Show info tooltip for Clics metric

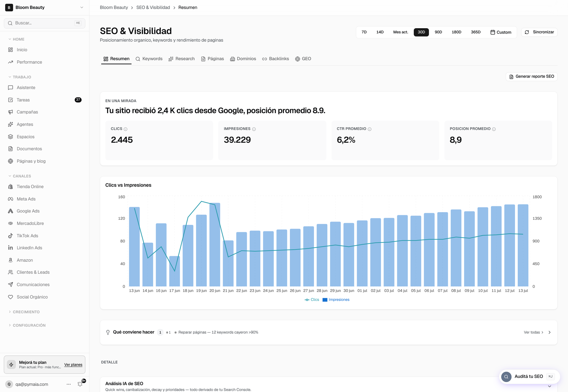pyautogui.click(x=126, y=129)
